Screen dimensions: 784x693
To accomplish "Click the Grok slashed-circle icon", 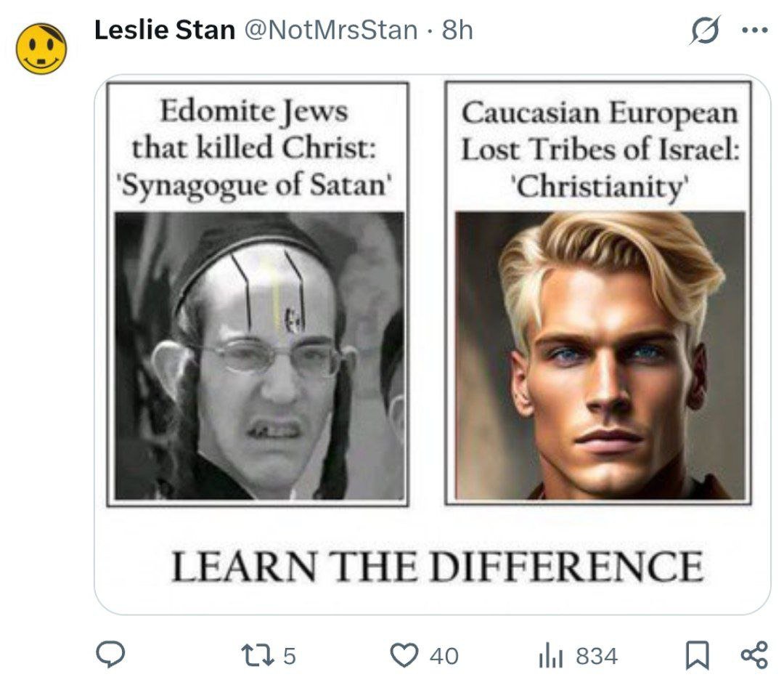I will 706,30.
